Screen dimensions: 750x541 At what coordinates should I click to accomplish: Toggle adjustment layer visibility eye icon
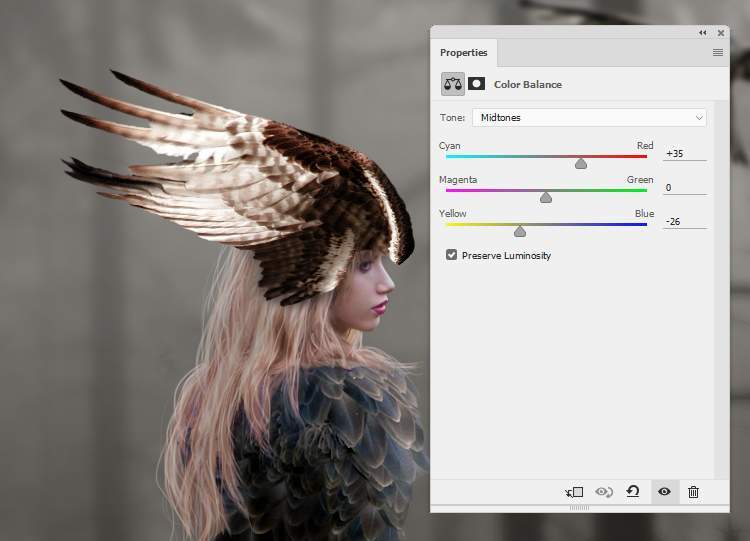[x=664, y=491]
